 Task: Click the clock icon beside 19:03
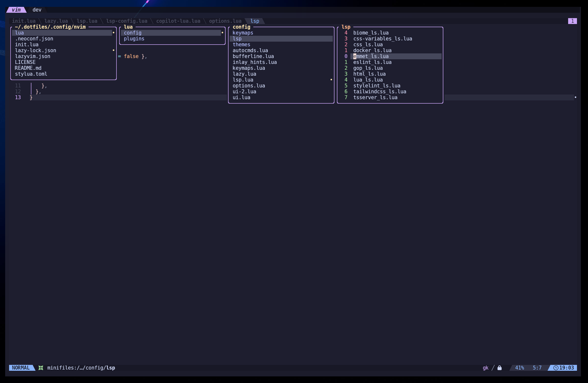556,368
